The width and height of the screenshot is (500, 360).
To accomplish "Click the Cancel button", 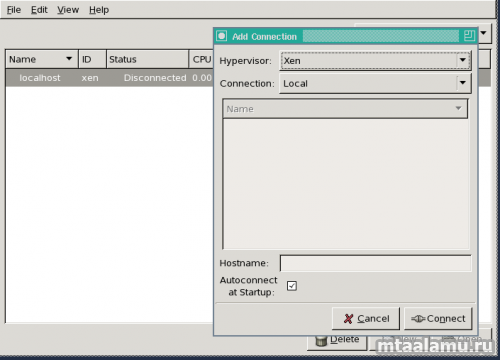I will tap(366, 318).
